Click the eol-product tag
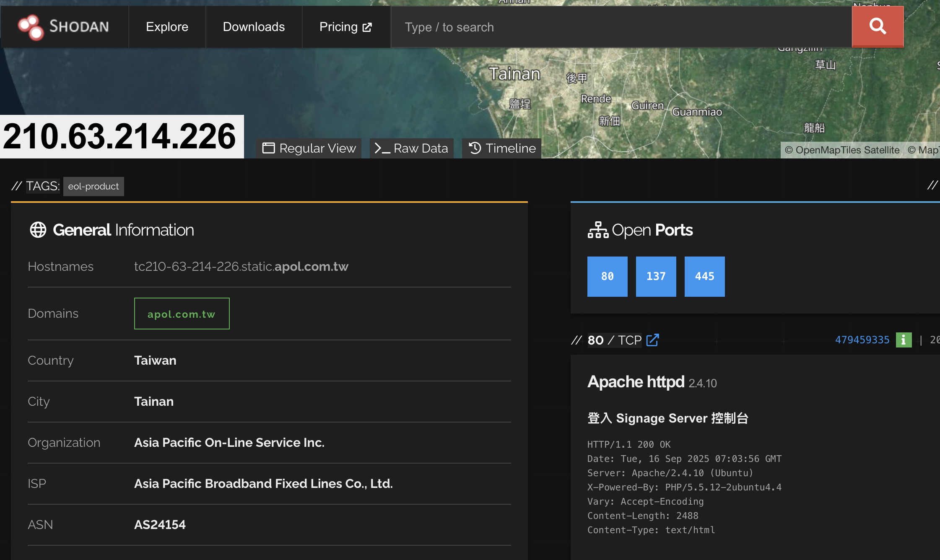This screenshot has height=560, width=940. click(x=93, y=186)
